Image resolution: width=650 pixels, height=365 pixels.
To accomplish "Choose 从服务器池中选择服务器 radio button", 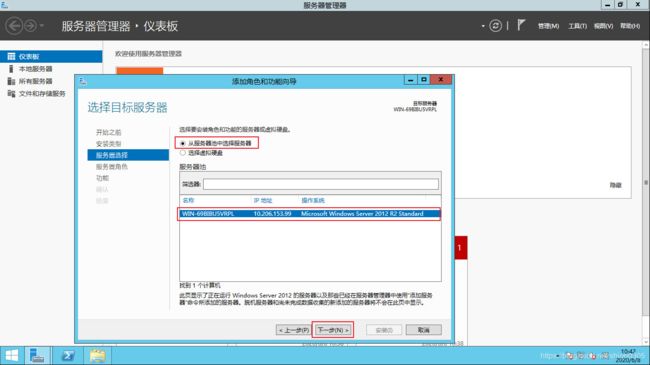I will [x=183, y=143].
